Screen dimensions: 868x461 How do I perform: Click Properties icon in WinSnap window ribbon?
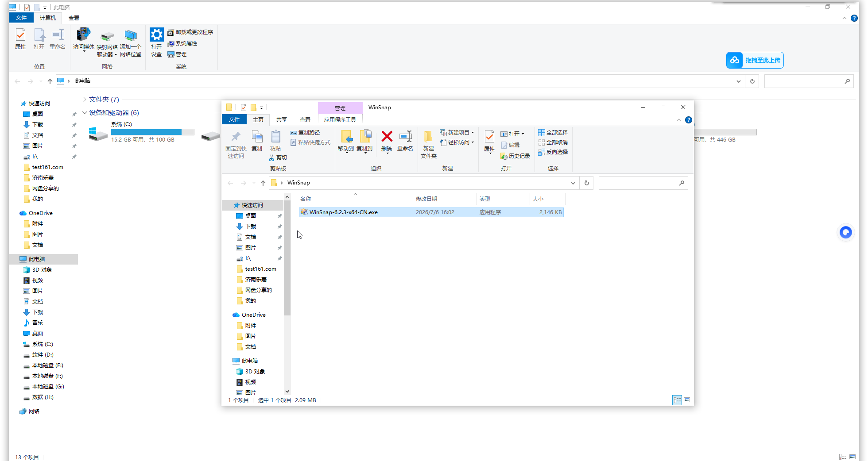pyautogui.click(x=489, y=142)
